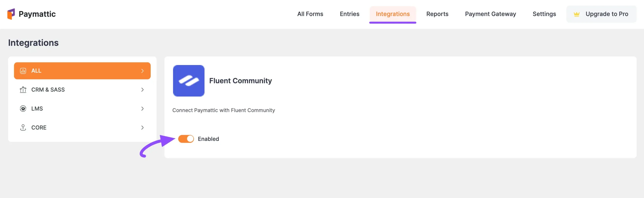This screenshot has width=644, height=198.
Task: Click the Paymattic brand name link
Action: [37, 14]
